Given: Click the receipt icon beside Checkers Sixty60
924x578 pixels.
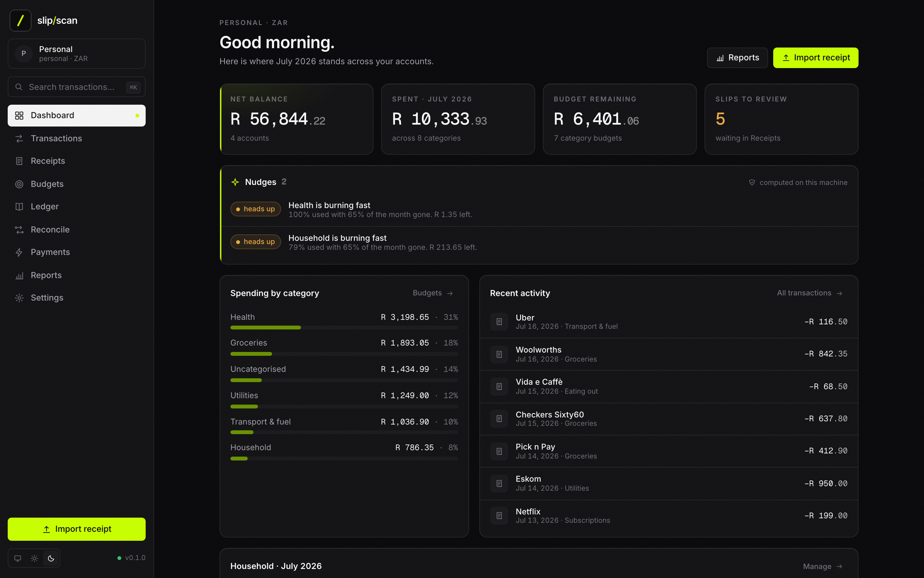Looking at the screenshot, I should (499, 419).
